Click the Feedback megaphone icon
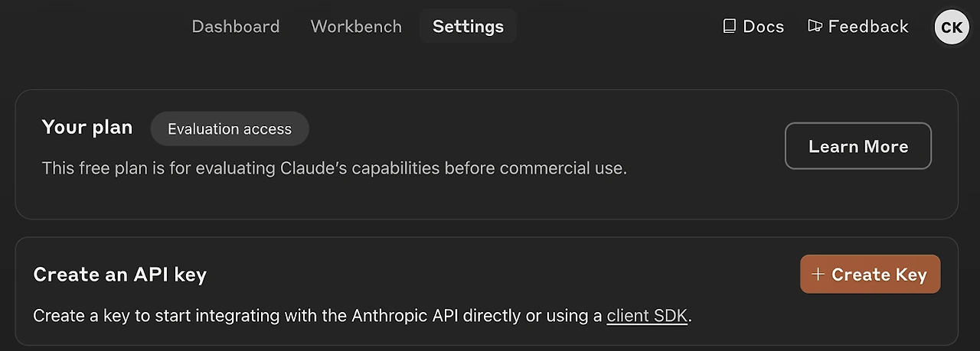The width and height of the screenshot is (980, 351). pos(815,27)
